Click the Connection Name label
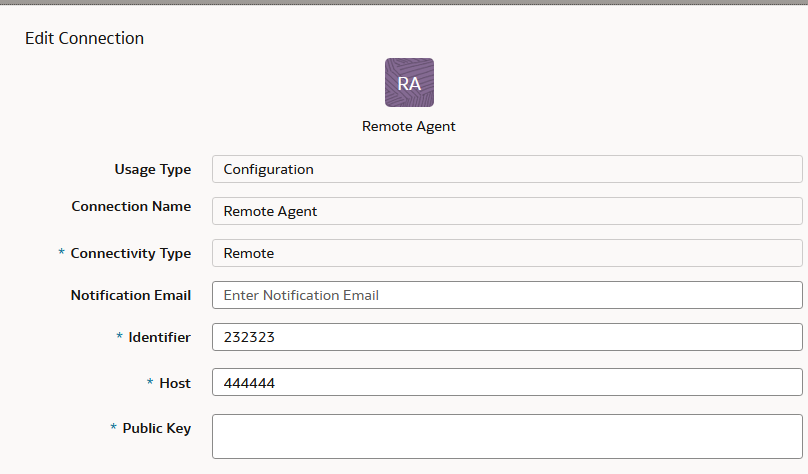808x474 pixels. (x=131, y=206)
